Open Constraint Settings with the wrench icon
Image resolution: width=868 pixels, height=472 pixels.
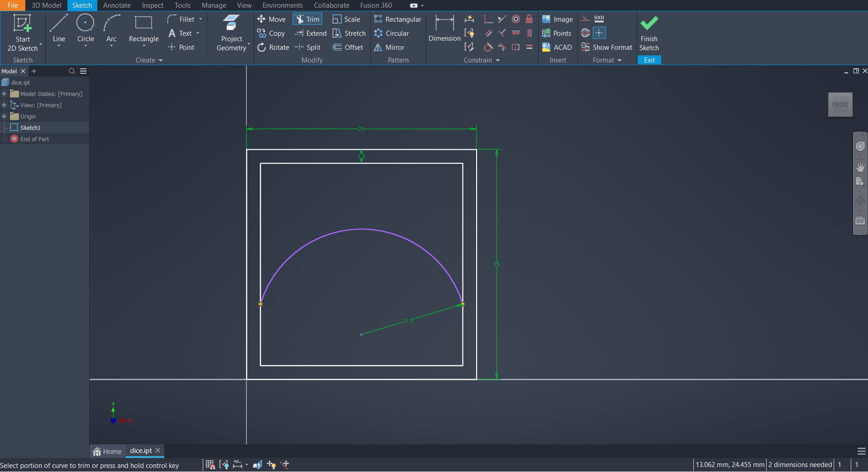[x=469, y=47]
